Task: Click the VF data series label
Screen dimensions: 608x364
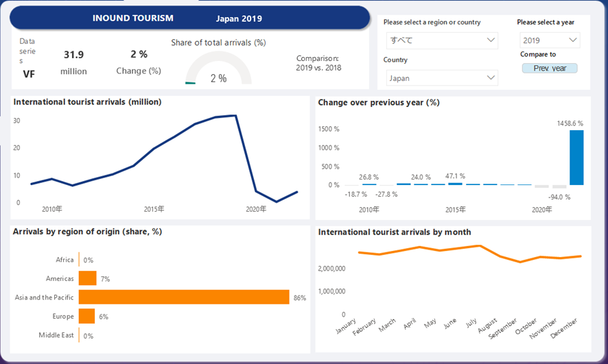Action: (x=29, y=74)
